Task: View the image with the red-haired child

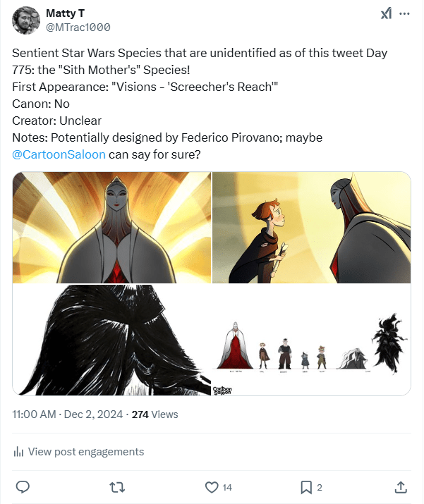Action: pos(311,228)
